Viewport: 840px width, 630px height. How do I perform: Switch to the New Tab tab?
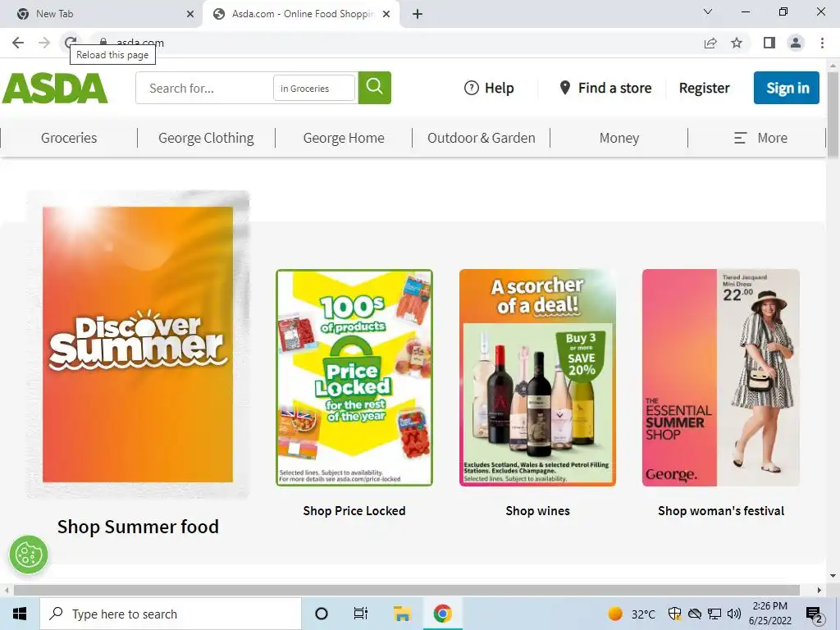point(101,14)
